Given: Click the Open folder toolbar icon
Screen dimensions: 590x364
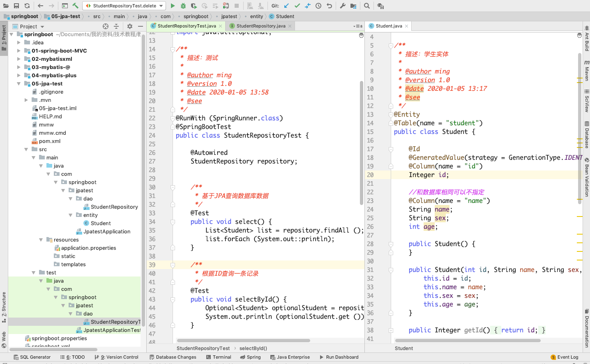Looking at the screenshot, I should pyautogui.click(x=6, y=6).
